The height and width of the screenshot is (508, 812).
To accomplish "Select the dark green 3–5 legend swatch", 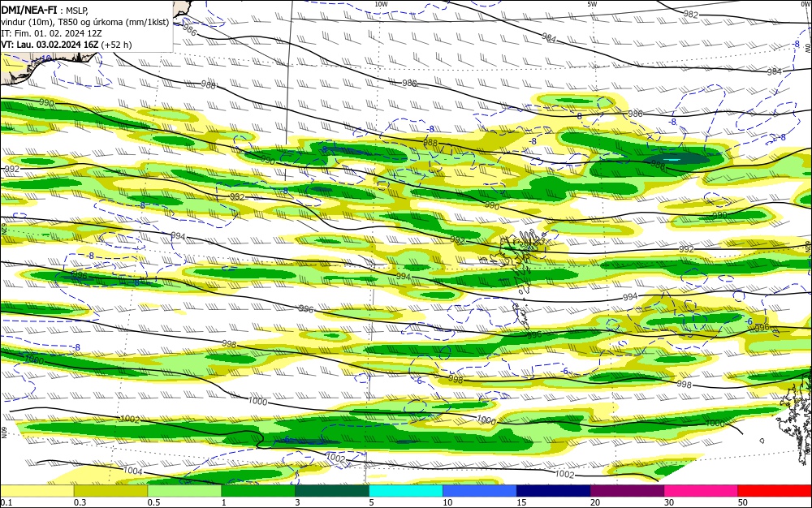I will point(332,491).
